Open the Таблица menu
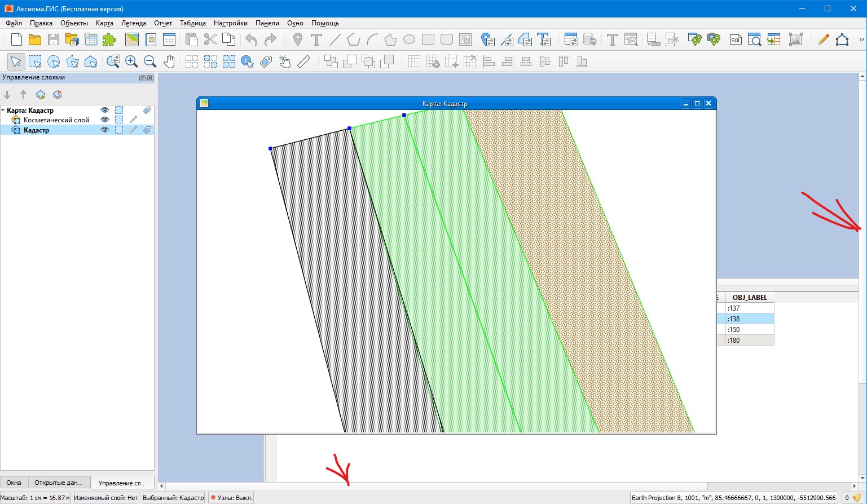The image size is (867, 504). click(192, 23)
